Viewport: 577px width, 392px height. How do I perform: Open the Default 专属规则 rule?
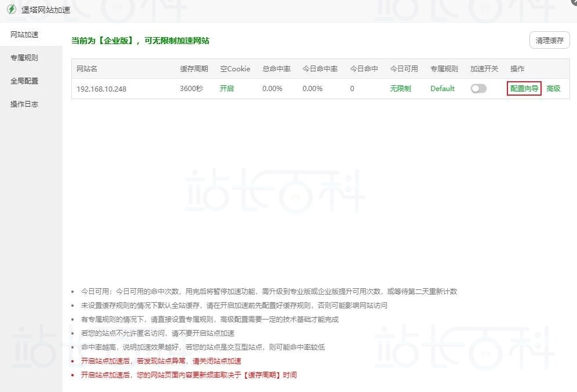pos(442,88)
